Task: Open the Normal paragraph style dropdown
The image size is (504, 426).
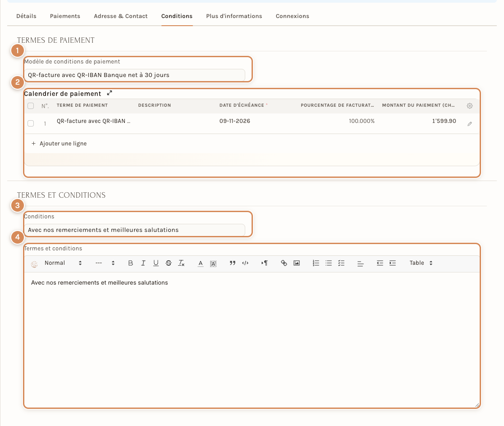Action: (63, 263)
